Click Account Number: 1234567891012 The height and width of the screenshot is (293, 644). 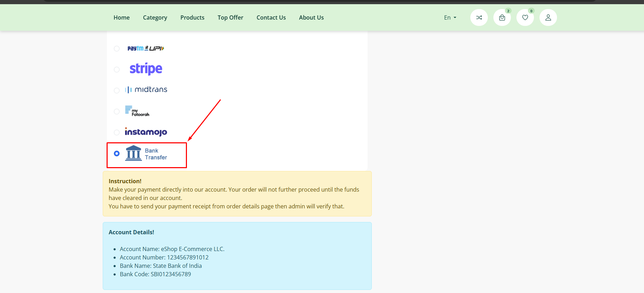pos(164,257)
